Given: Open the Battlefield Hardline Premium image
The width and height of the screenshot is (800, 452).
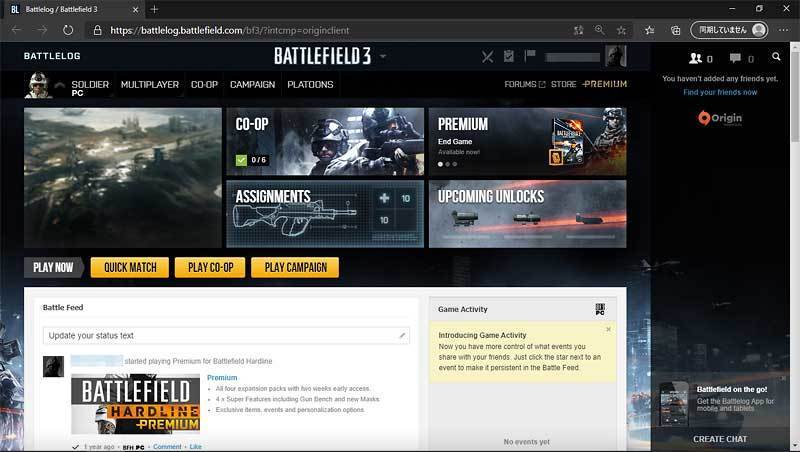Looking at the screenshot, I should coord(135,404).
